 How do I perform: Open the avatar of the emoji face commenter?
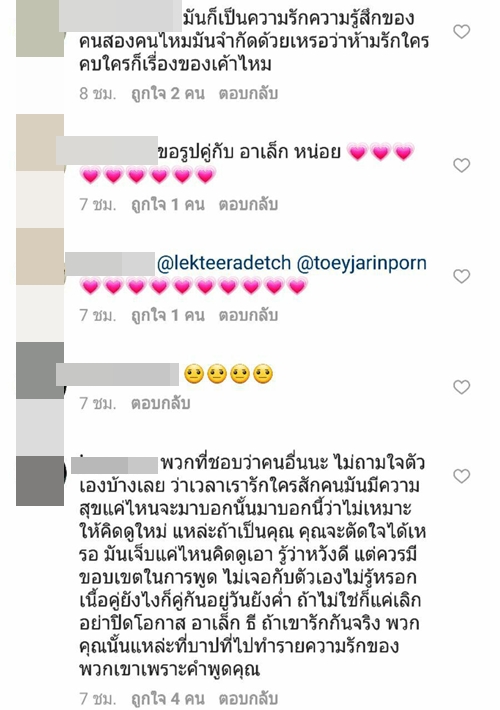pos(40,371)
